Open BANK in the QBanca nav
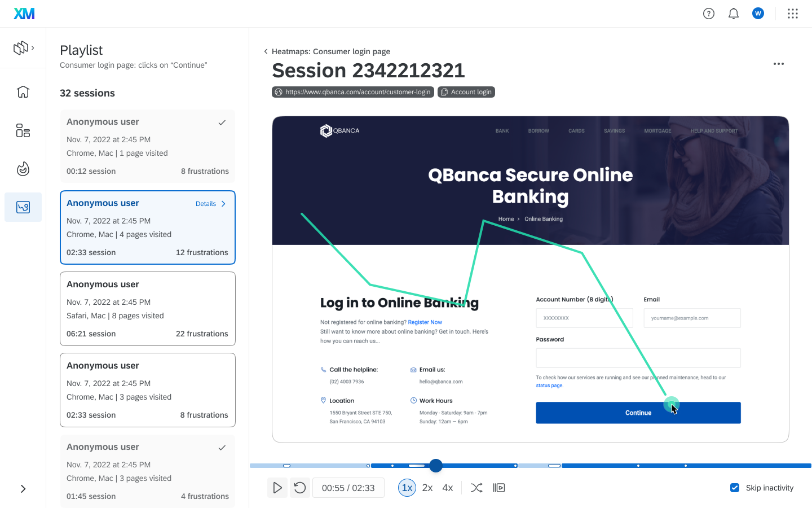The height and width of the screenshot is (508, 812). point(502,131)
